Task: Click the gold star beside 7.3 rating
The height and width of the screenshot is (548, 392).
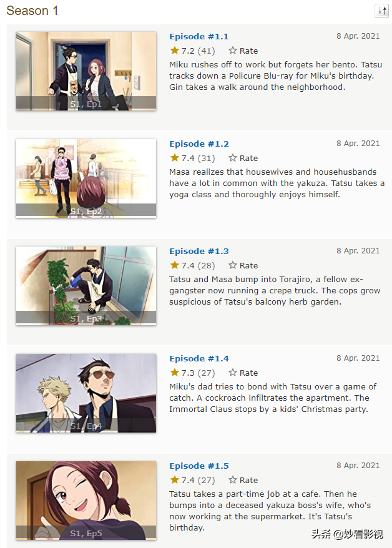Action: coord(175,372)
